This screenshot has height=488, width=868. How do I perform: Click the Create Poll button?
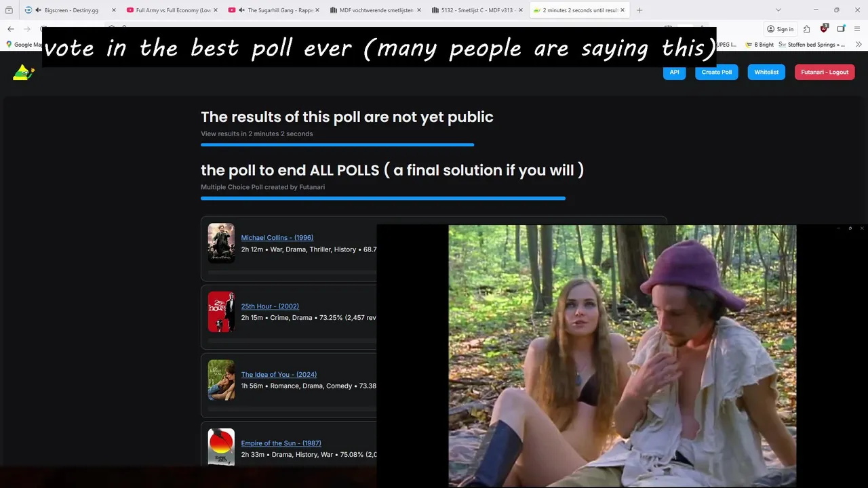pos(716,72)
